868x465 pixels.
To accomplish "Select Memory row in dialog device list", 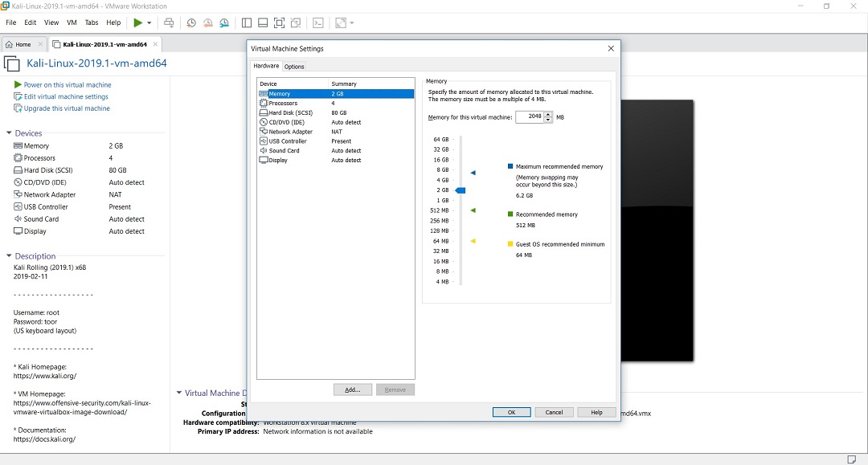I will pos(336,94).
